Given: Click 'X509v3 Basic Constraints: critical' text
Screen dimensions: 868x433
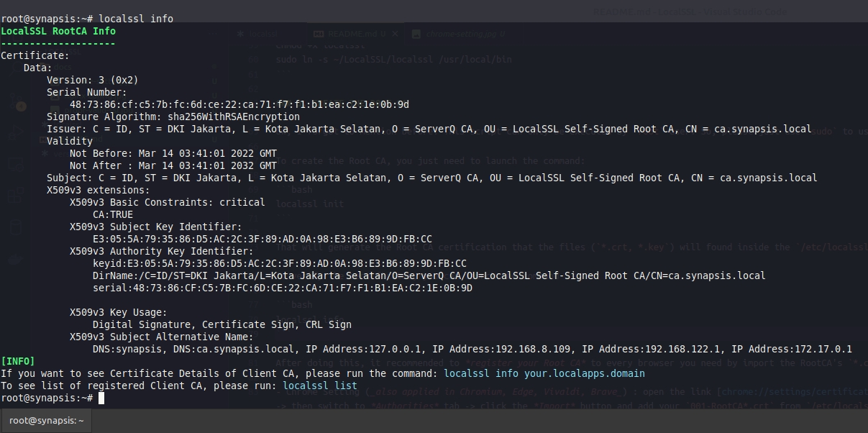Looking at the screenshot, I should pyautogui.click(x=168, y=202).
